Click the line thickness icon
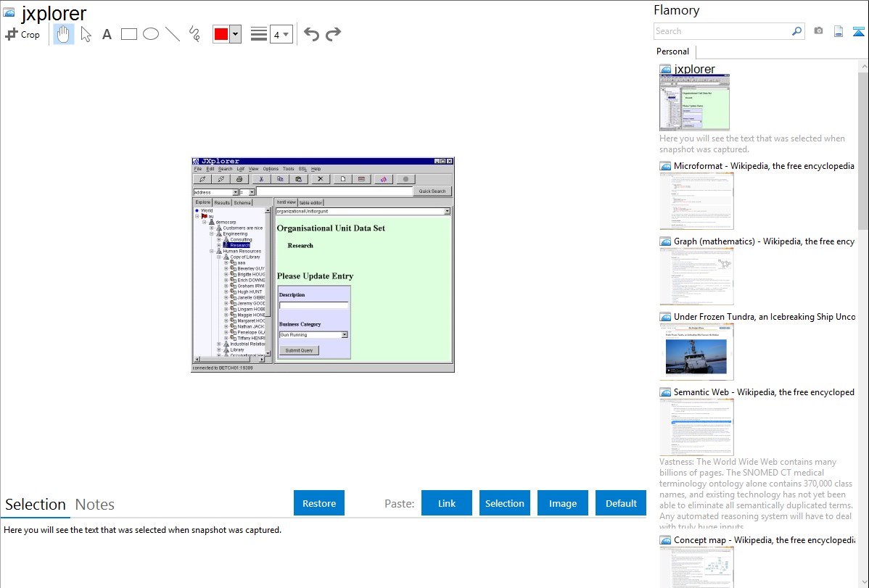The image size is (869, 588). tap(258, 34)
